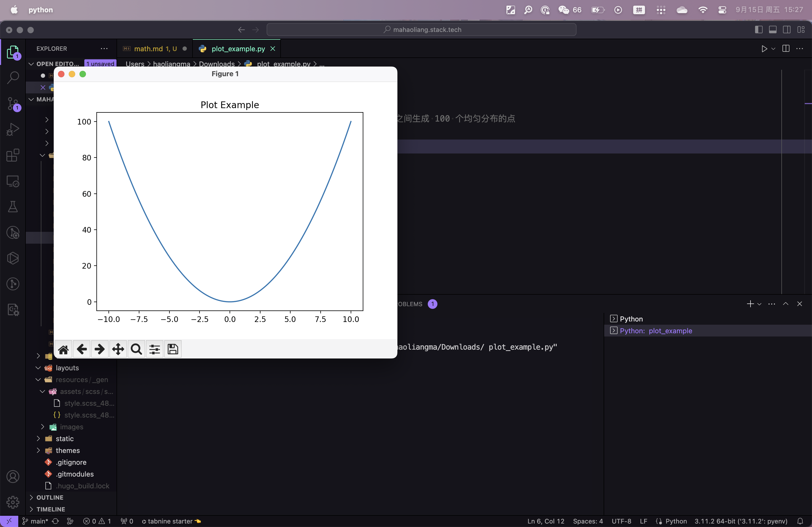Open the mahaoliang.stack.tech command palette
The width and height of the screenshot is (812, 527).
(x=422, y=29)
